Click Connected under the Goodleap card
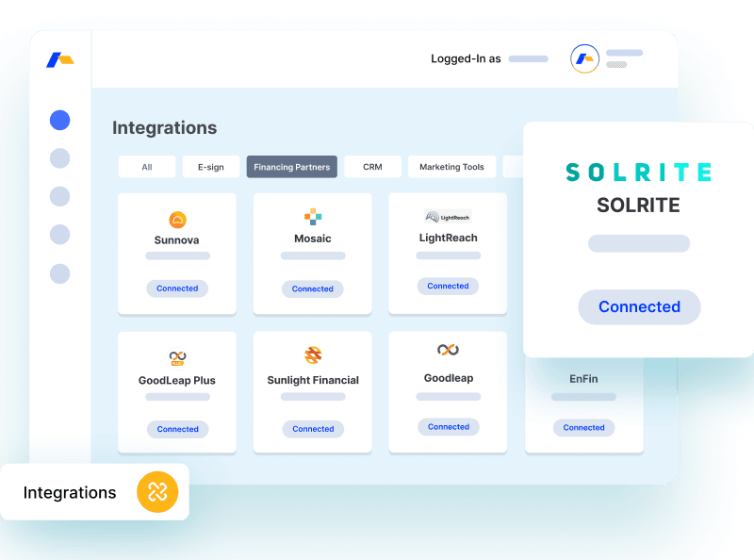Image resolution: width=754 pixels, height=560 pixels. pyautogui.click(x=449, y=427)
